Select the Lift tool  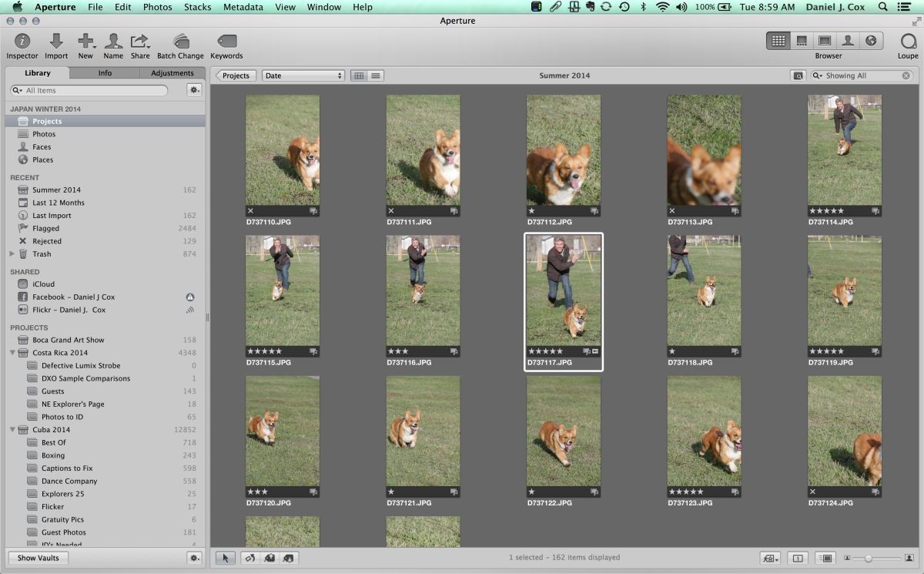pyautogui.click(x=269, y=558)
